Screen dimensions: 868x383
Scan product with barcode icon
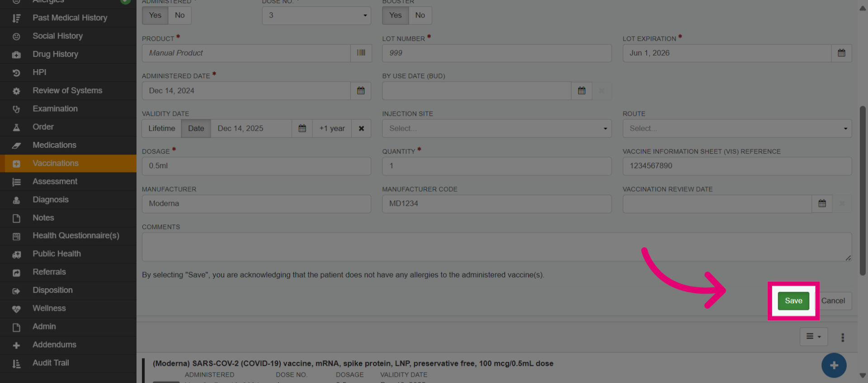coord(361,53)
